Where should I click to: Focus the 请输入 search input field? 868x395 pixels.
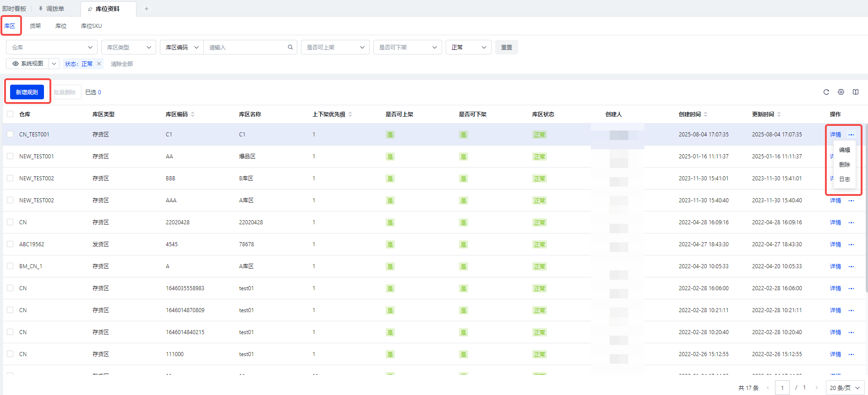click(246, 47)
